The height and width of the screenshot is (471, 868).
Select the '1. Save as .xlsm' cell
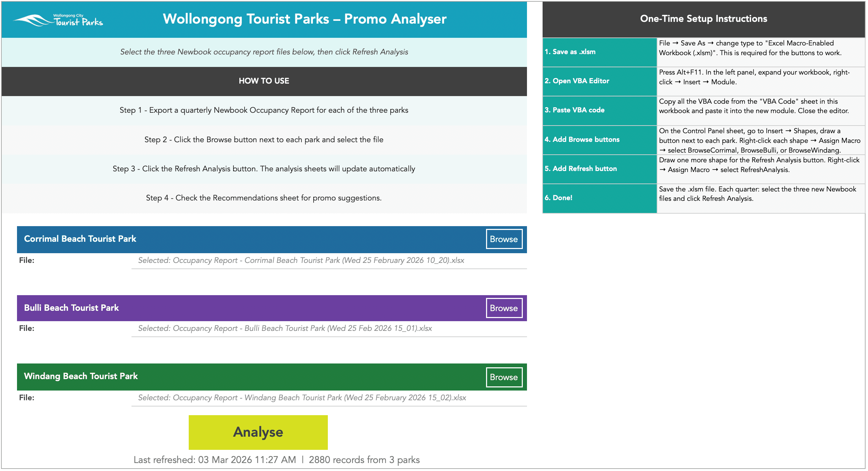599,52
